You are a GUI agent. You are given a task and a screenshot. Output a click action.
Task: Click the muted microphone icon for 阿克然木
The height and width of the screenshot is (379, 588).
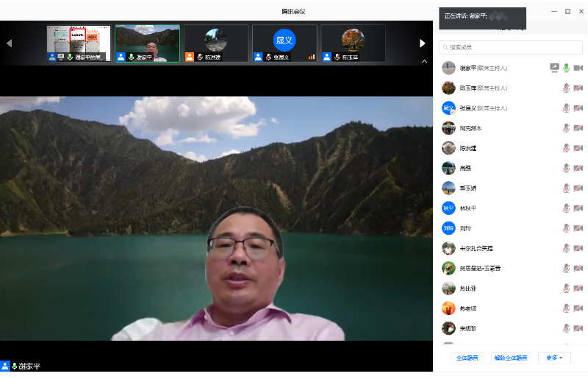click(567, 128)
